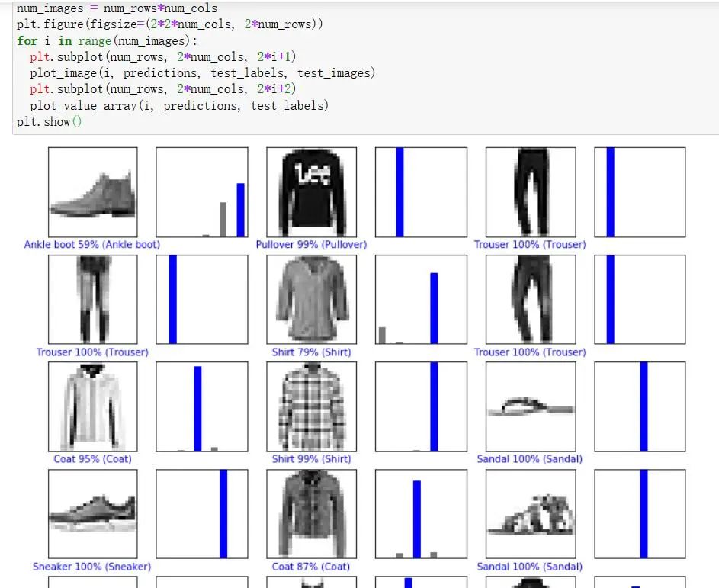Click the 'Coat 95% (Coat)' label

tap(92, 459)
